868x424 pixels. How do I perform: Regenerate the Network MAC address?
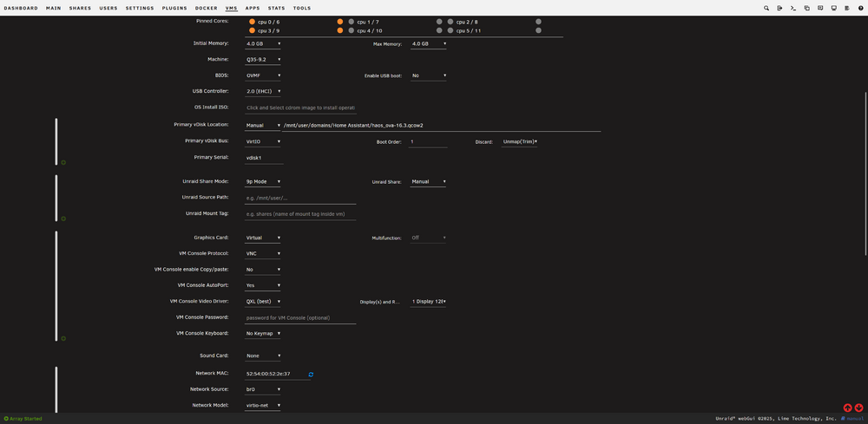coord(311,375)
